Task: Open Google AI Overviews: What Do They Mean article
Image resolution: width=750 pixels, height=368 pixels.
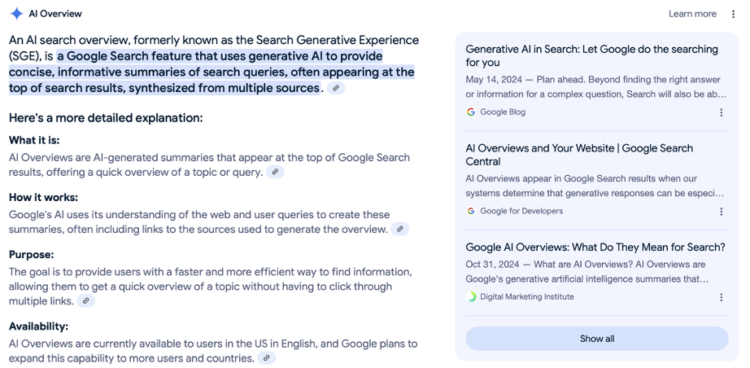Action: click(x=596, y=247)
